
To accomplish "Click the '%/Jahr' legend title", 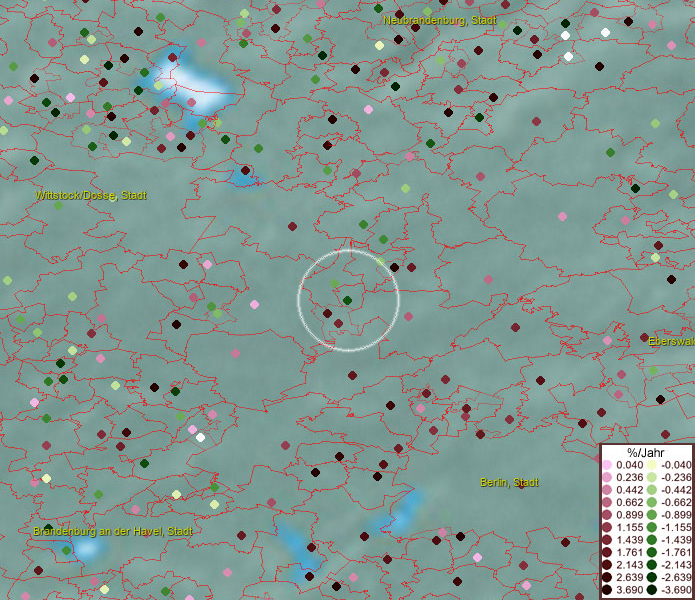I will tap(645, 452).
